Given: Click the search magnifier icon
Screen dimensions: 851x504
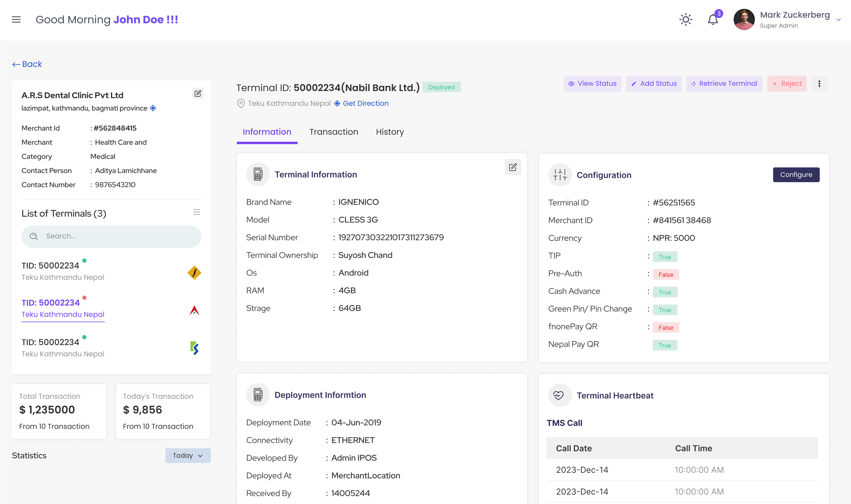Looking at the screenshot, I should tap(34, 236).
